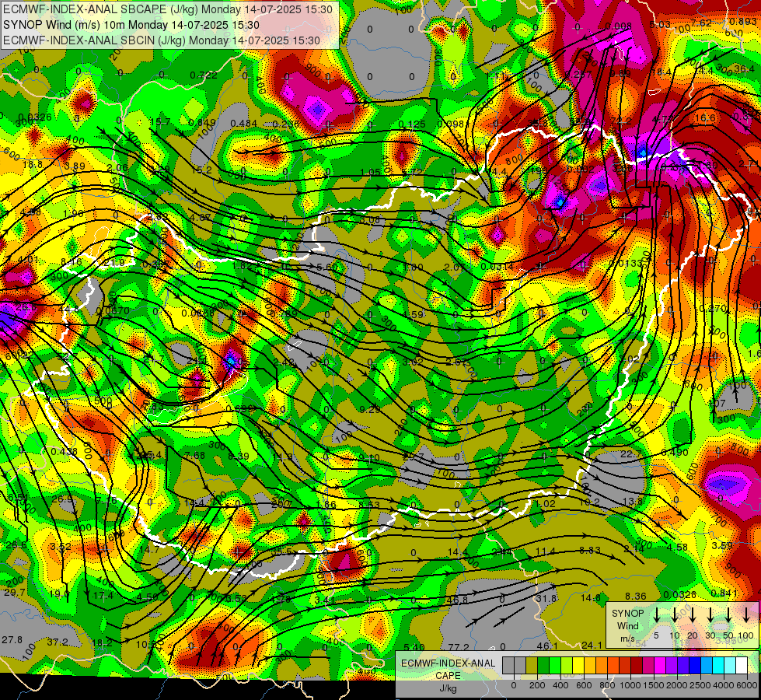Pick the white CAPE legend swatch
Image resolution: width=761 pixels, height=700 pixels.
(x=741, y=665)
